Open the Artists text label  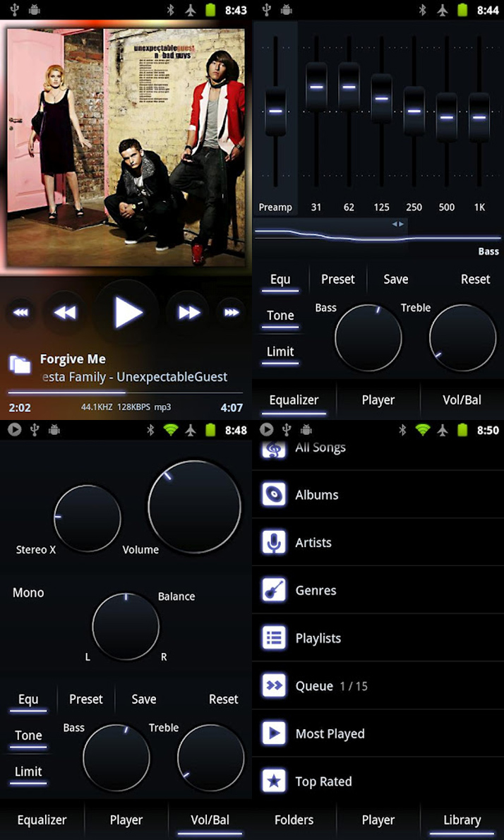[x=313, y=543]
